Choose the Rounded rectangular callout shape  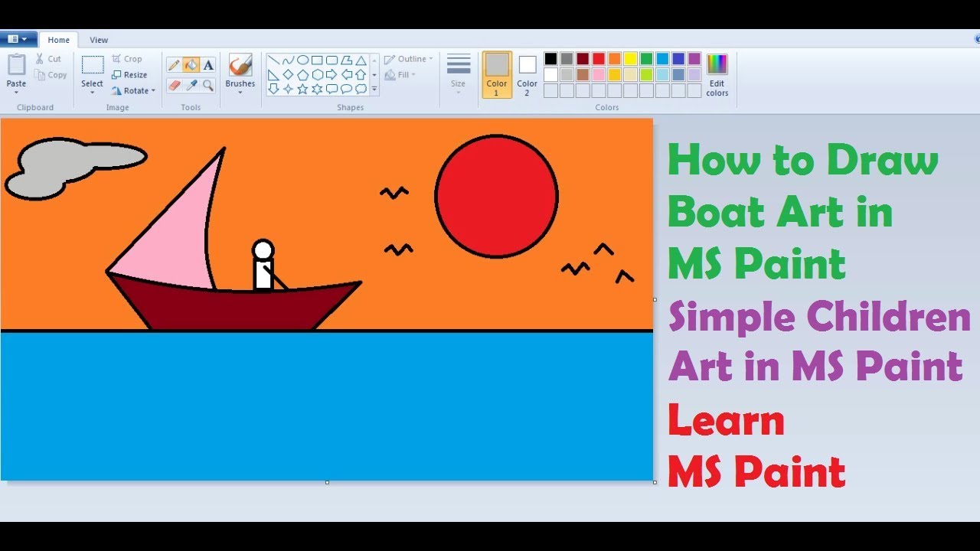[332, 89]
